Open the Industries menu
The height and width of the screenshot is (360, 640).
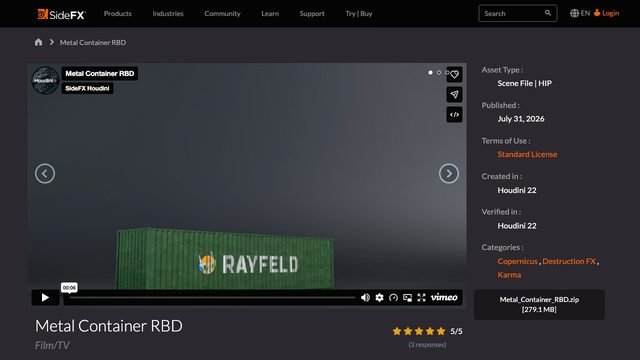[168, 13]
